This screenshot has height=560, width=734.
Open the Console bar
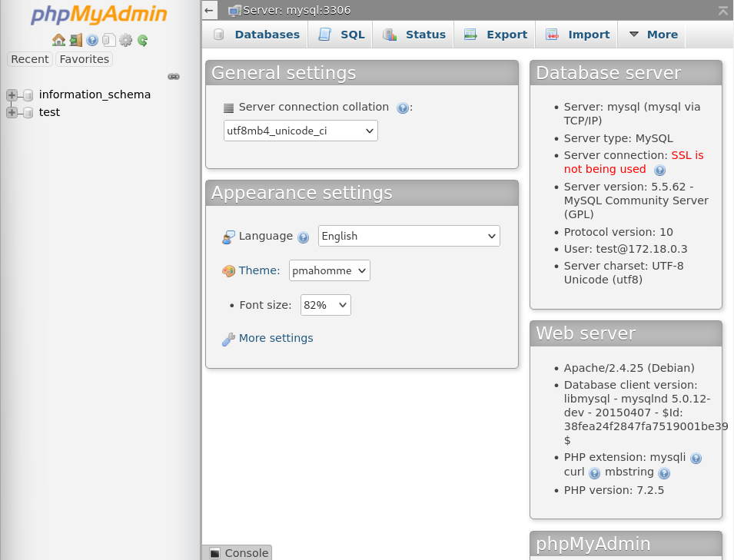click(237, 553)
